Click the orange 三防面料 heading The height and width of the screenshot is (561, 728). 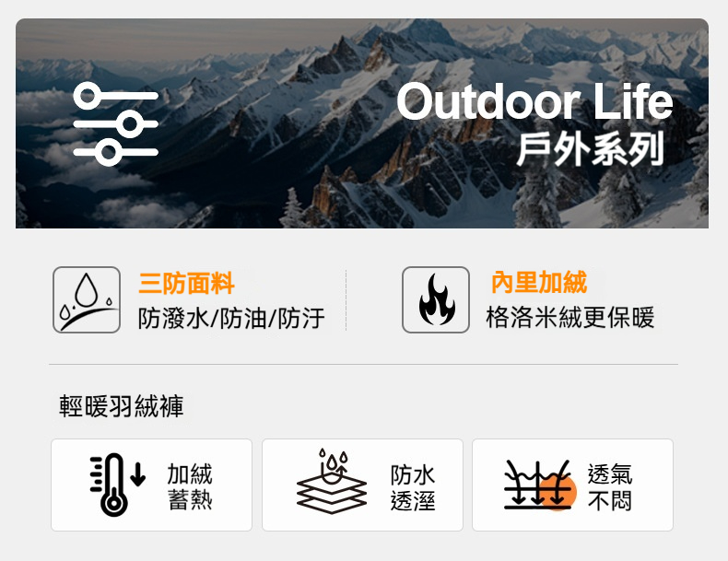pyautogui.click(x=187, y=283)
